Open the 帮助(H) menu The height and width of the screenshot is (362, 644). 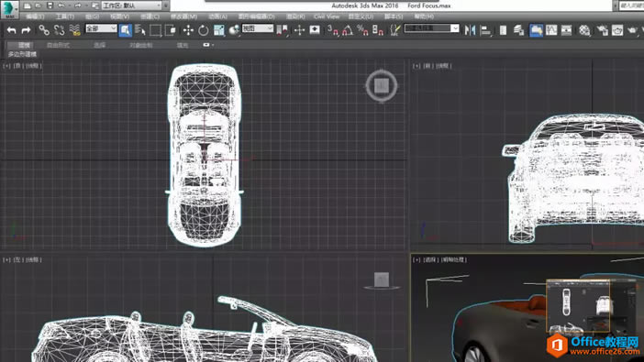(424, 16)
